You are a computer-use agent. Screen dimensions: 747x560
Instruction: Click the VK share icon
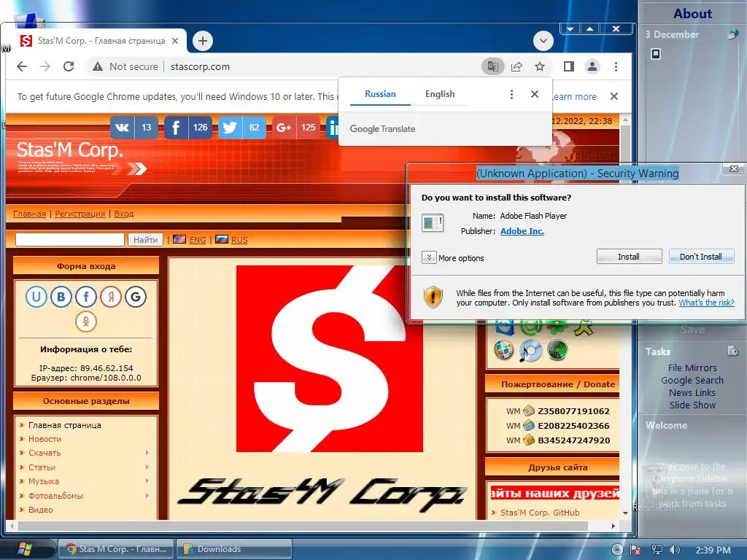[x=122, y=128]
